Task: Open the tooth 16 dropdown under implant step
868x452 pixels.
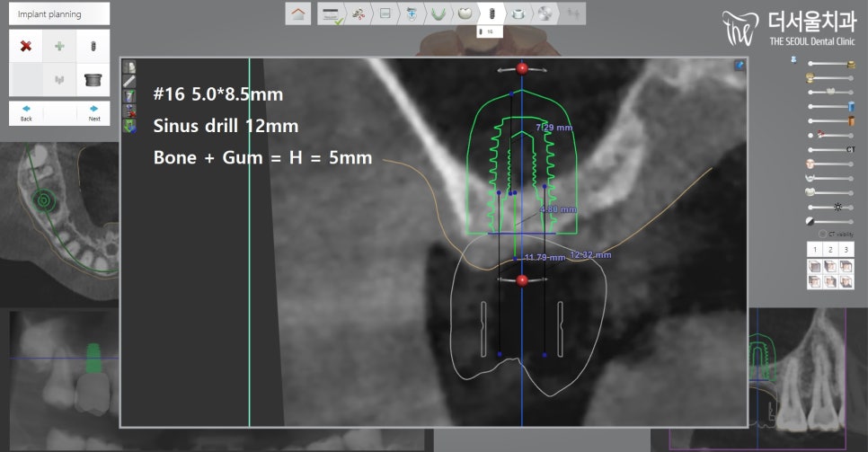Action: click(x=491, y=31)
